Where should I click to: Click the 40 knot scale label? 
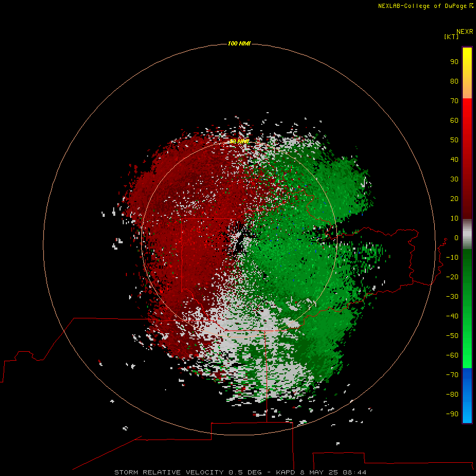pyautogui.click(x=454, y=160)
